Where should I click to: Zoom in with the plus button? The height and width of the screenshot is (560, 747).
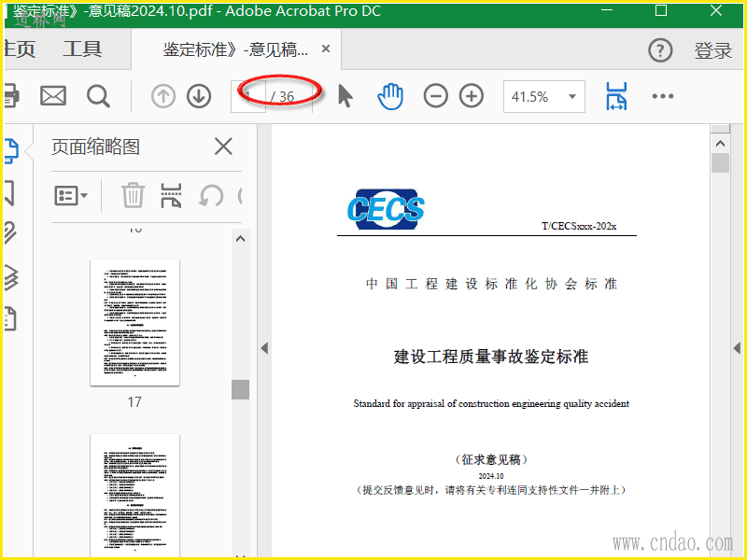(472, 96)
